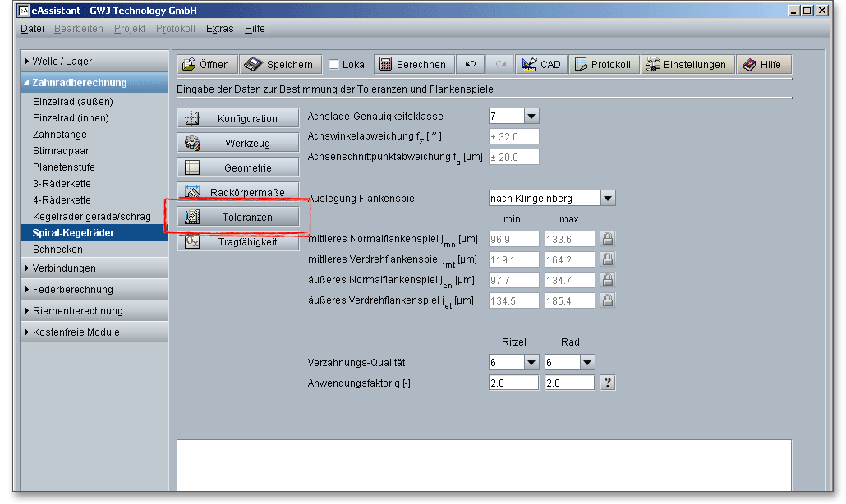The width and height of the screenshot is (846, 504).
Task: Toggle the Lokal checkbox
Action: point(334,65)
